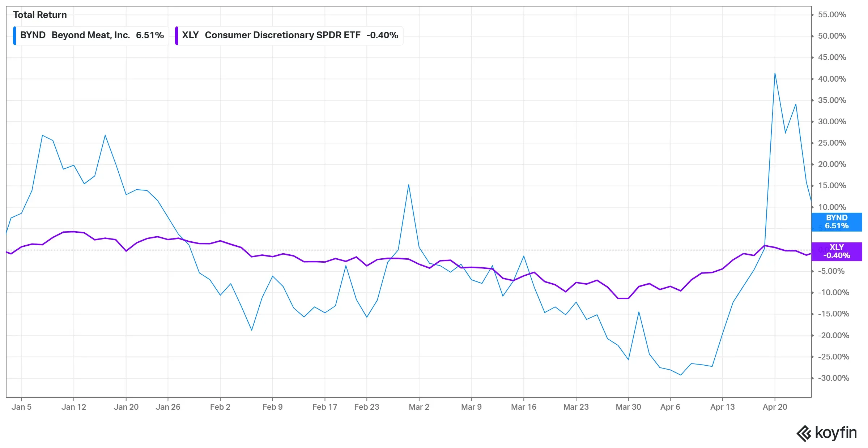Click the Mar 16 date label
Viewport: 868px width, 448px height.
coord(524,407)
